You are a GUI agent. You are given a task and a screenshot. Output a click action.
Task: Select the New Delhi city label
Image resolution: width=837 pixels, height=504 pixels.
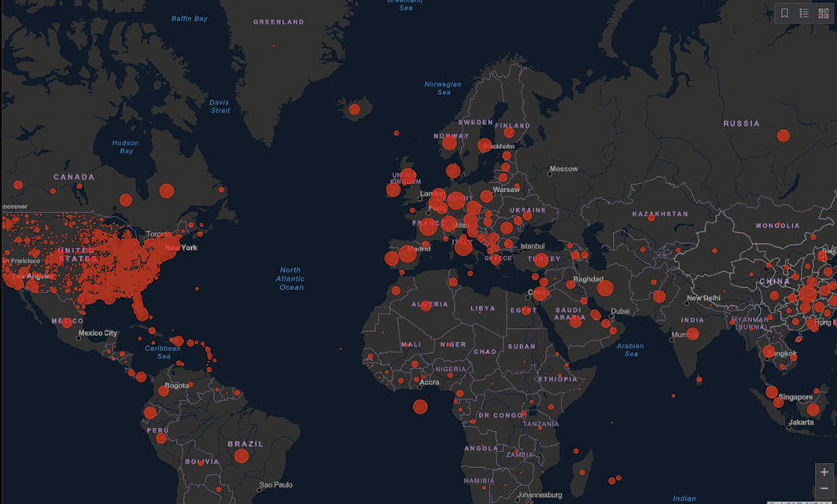[x=703, y=299]
